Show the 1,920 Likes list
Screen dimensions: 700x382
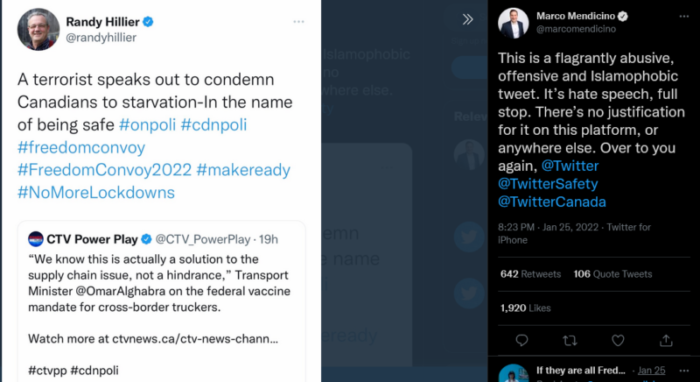pyautogui.click(x=525, y=308)
